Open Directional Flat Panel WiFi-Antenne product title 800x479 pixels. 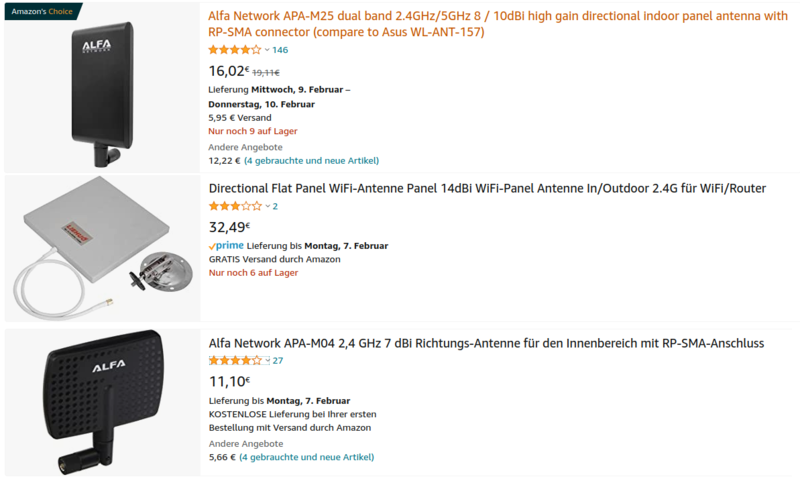click(485, 188)
